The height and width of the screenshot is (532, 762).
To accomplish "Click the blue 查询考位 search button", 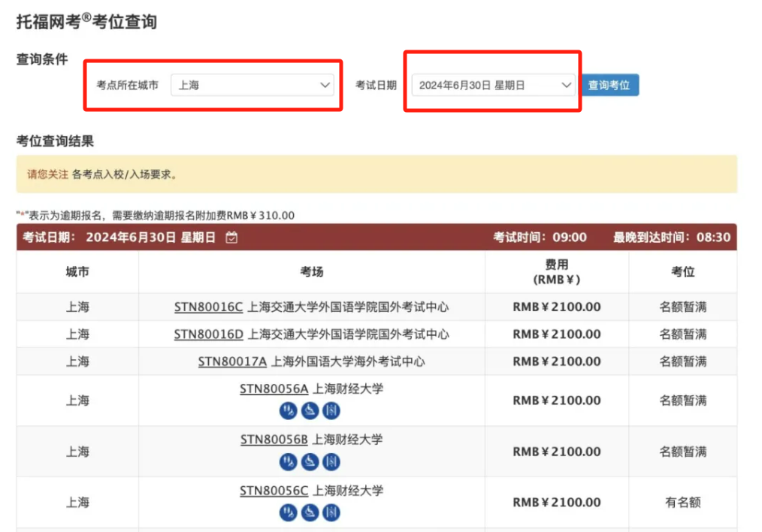I will tap(612, 85).
